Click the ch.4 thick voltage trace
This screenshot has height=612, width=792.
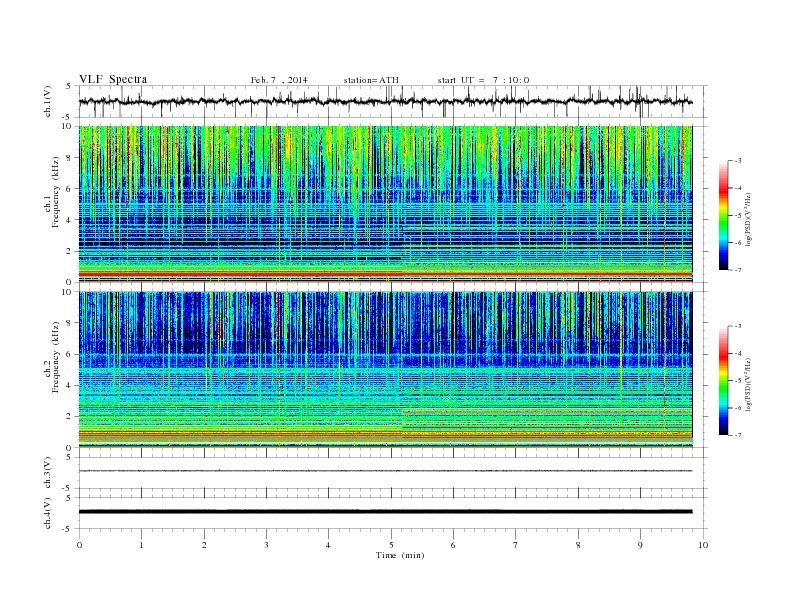386,512
